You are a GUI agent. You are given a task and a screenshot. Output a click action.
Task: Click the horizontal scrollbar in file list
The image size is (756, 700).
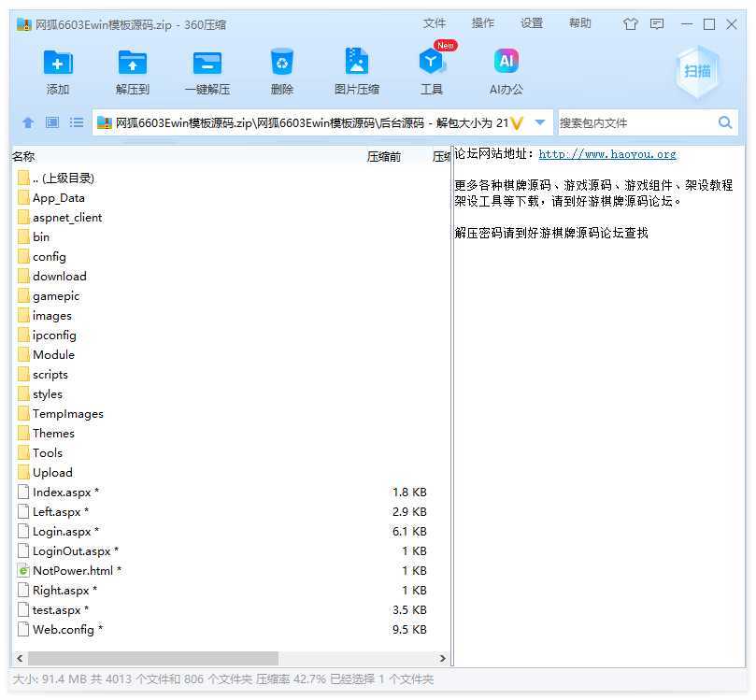point(145,658)
